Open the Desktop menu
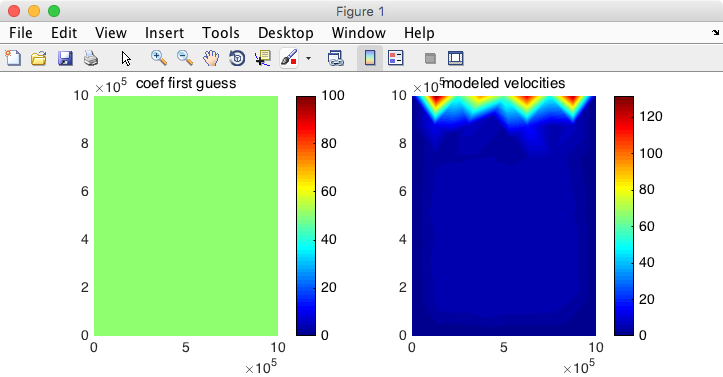 point(285,33)
